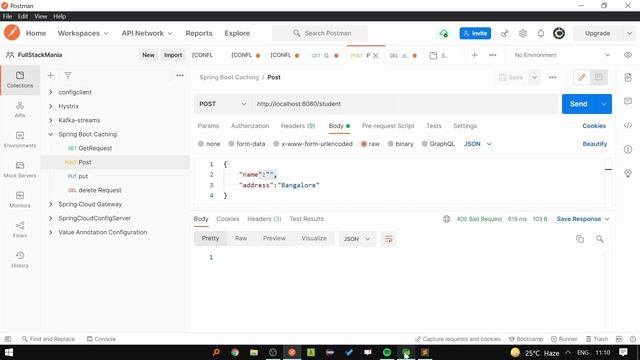Open the Mock Servers sidebar panel
This screenshot has height=360, width=640.
(20, 169)
